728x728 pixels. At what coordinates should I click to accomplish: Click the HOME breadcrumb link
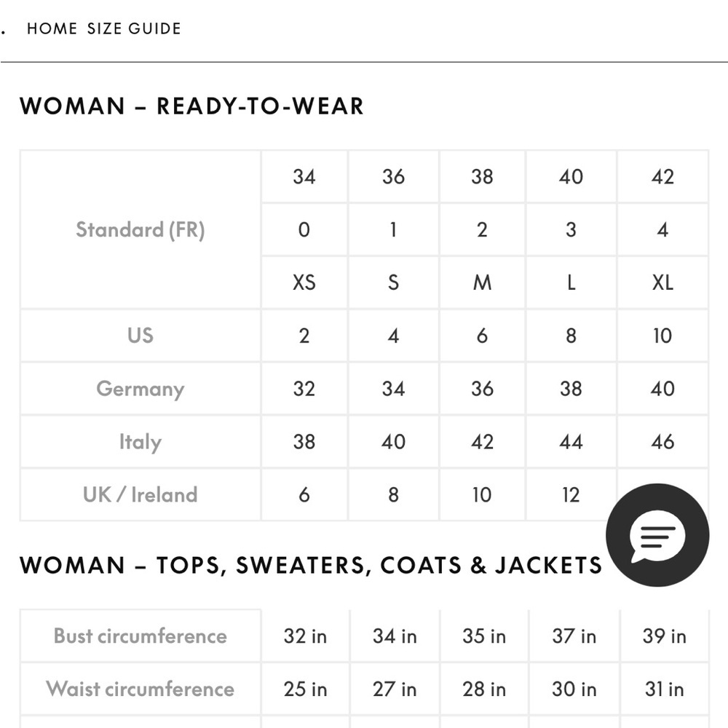tap(52, 29)
